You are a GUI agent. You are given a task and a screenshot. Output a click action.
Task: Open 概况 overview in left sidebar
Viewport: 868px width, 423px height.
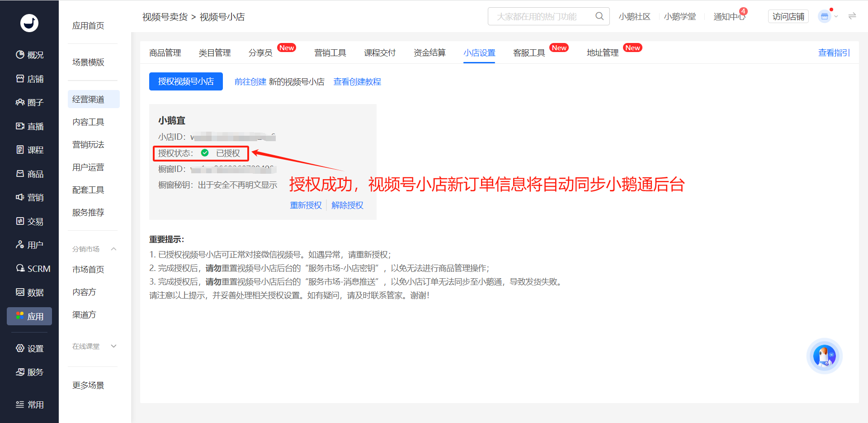pyautogui.click(x=29, y=55)
